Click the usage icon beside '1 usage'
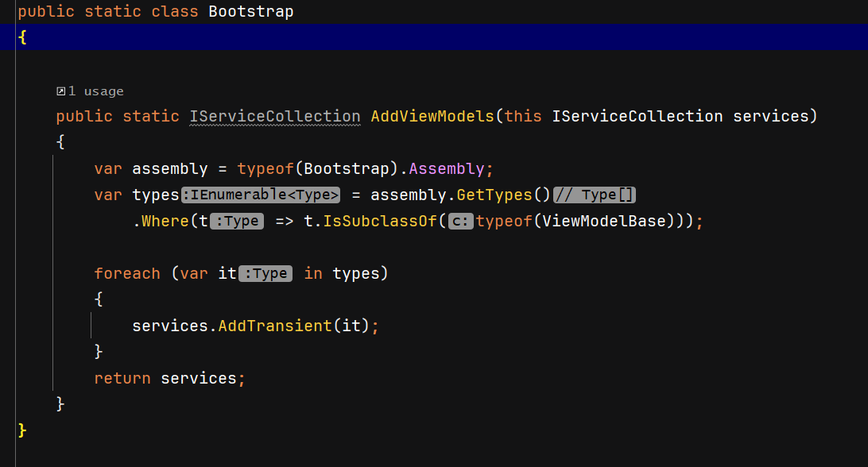This screenshot has height=467, width=868. pyautogui.click(x=61, y=91)
